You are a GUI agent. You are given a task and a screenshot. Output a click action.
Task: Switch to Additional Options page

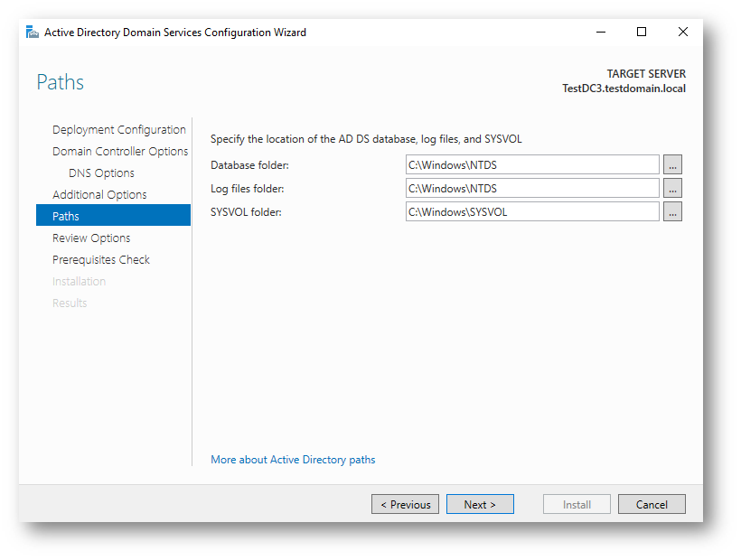99,195
